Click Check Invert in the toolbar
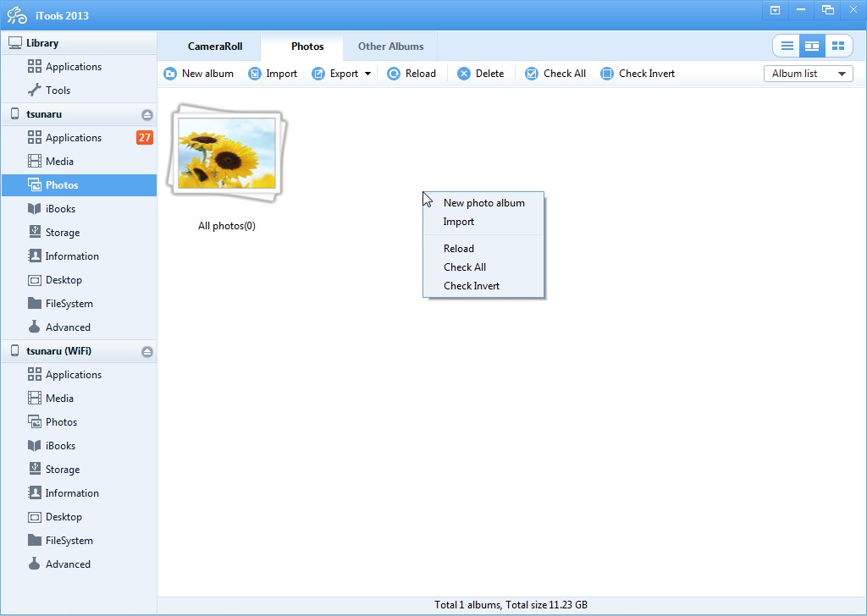The height and width of the screenshot is (616, 867). coord(638,74)
